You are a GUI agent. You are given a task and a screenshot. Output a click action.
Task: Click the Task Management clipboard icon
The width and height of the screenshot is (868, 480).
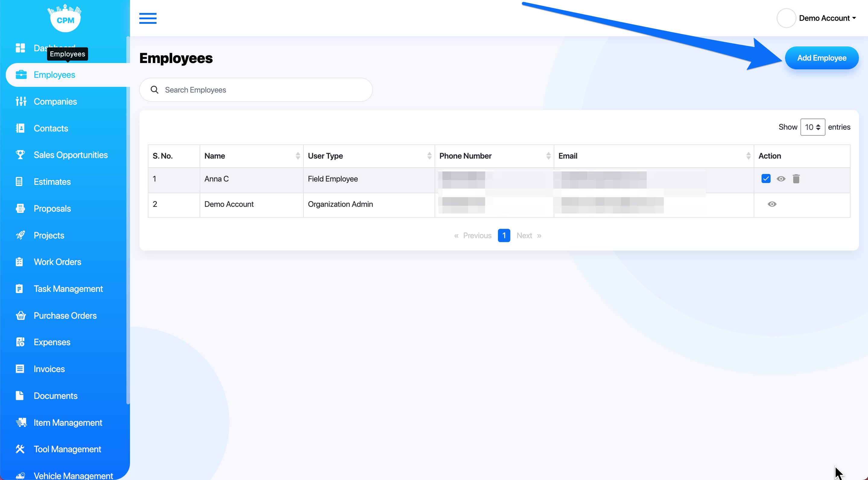click(19, 289)
